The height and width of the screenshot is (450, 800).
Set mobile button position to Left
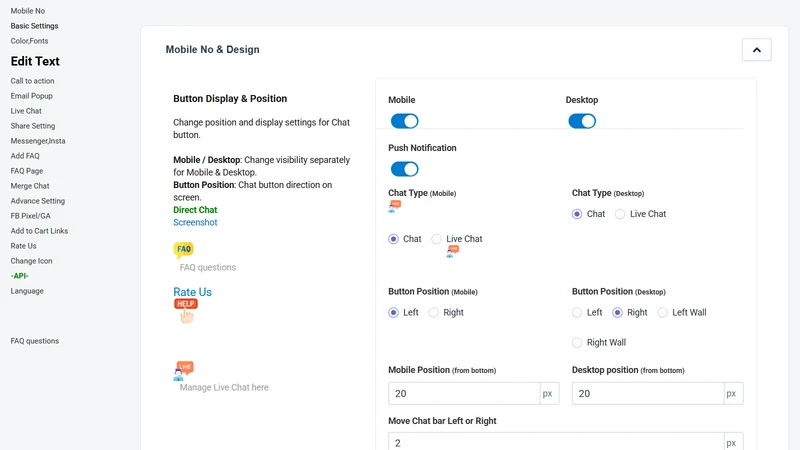(393, 312)
